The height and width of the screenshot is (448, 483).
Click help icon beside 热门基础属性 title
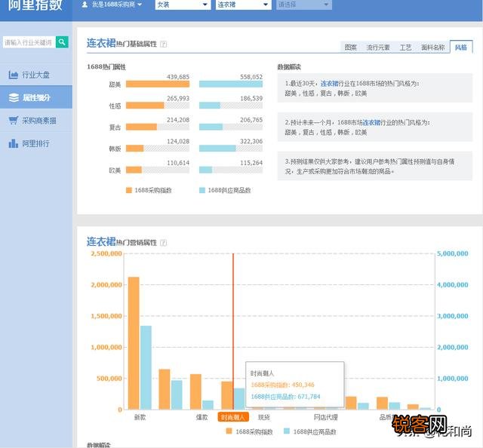164,44
